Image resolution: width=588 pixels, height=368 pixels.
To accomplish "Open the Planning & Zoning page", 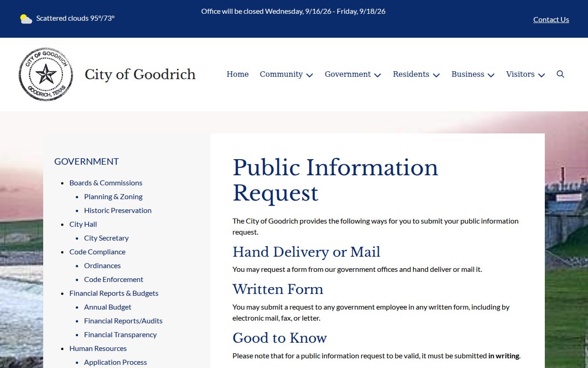I will (113, 196).
